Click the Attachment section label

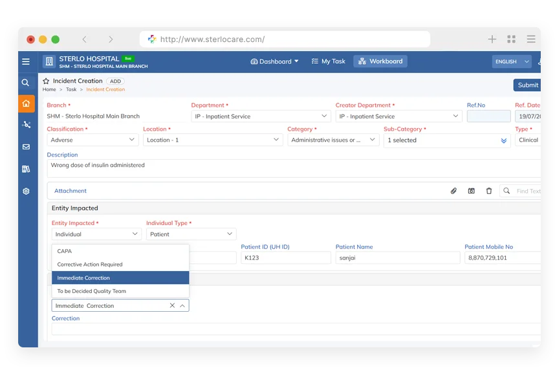click(x=70, y=191)
